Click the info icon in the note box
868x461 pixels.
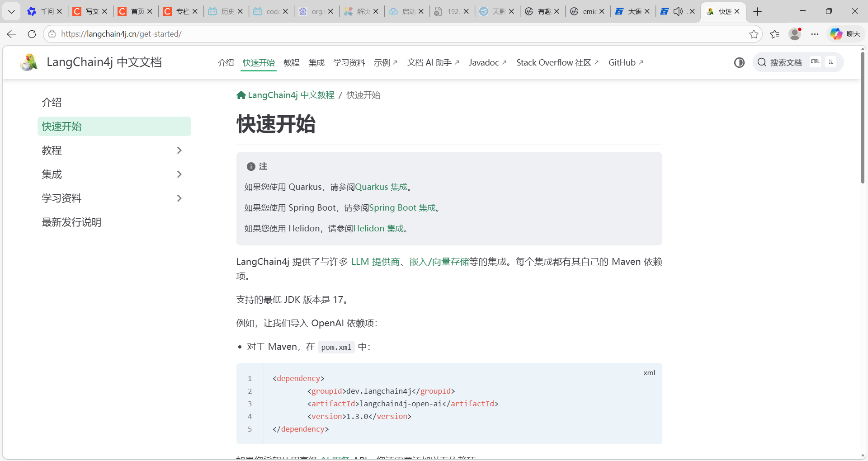251,166
